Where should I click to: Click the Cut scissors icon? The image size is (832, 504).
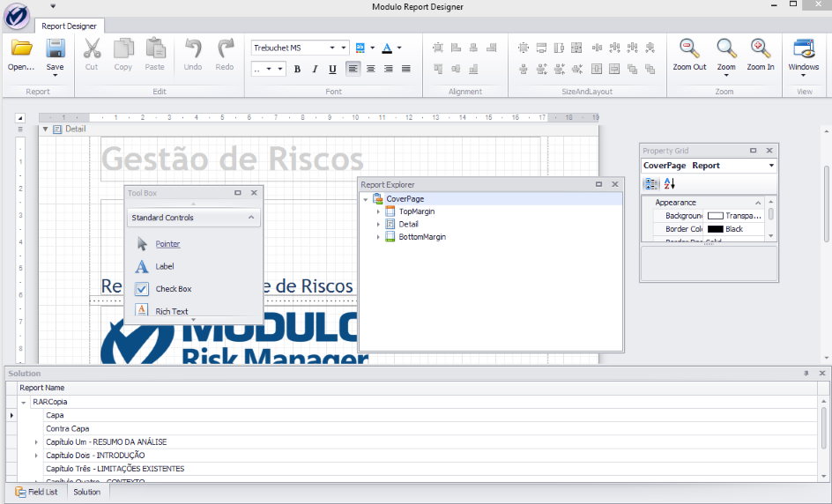(92, 48)
